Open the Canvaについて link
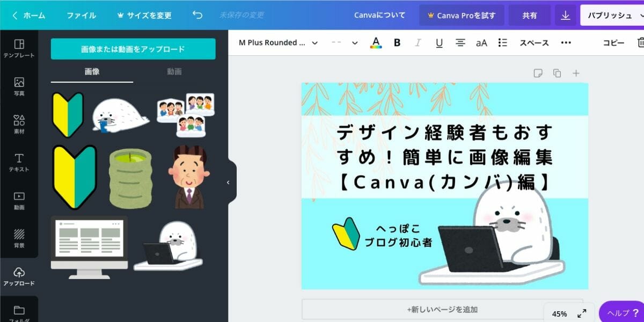 pyautogui.click(x=379, y=15)
